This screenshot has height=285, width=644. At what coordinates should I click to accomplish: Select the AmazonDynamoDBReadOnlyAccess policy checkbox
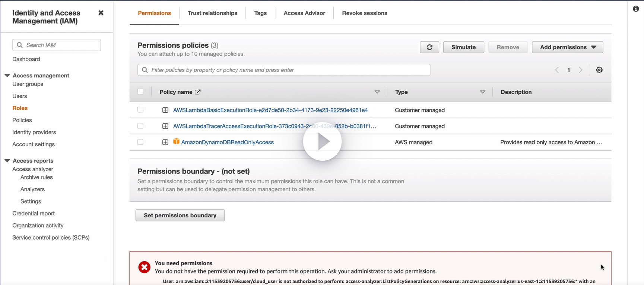[140, 142]
